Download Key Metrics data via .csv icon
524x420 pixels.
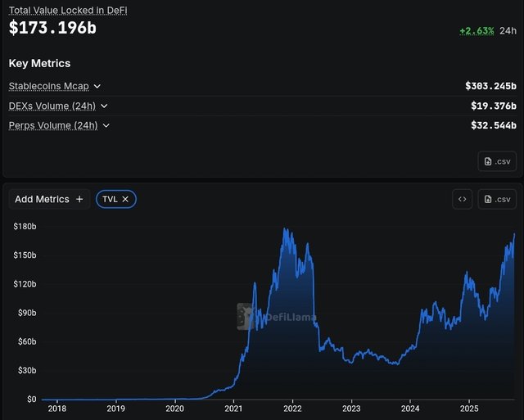(x=497, y=161)
